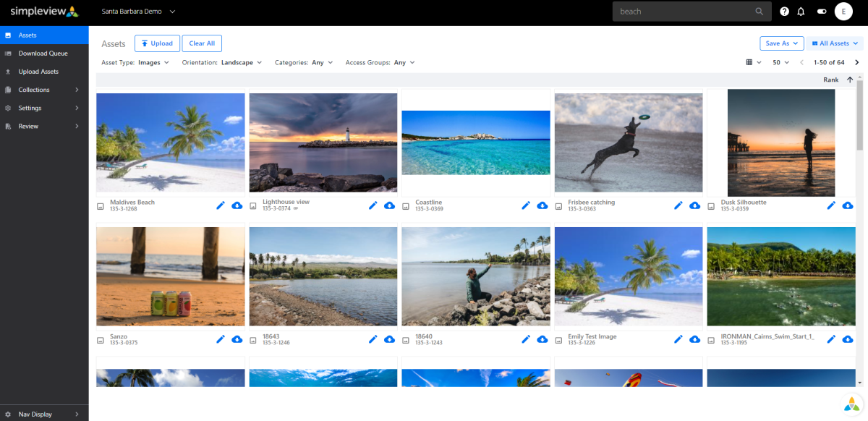Expand Collections sidebar item

coord(44,90)
